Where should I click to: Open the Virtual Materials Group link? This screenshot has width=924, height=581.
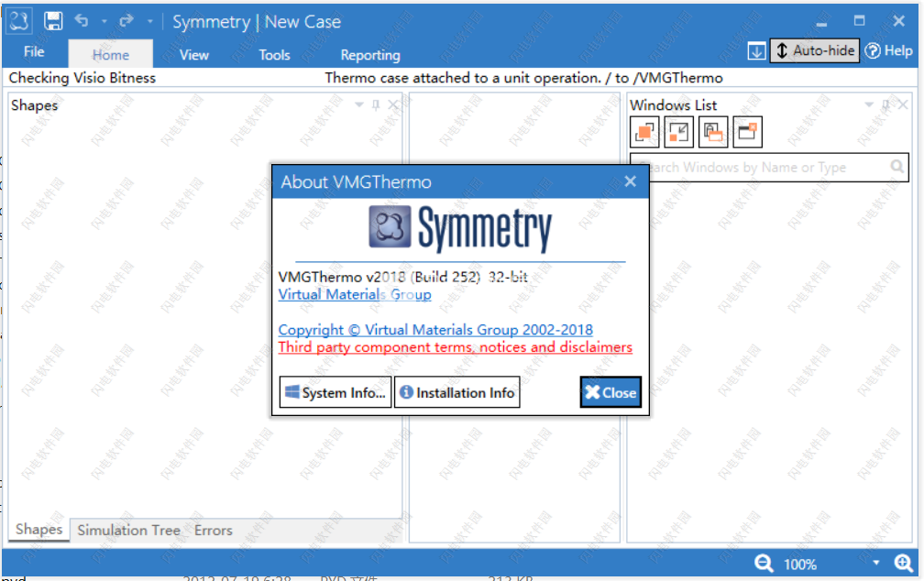tap(355, 294)
